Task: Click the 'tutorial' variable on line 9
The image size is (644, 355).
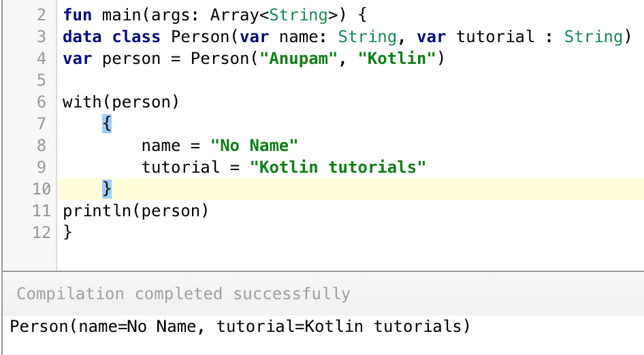Action: [x=180, y=167]
